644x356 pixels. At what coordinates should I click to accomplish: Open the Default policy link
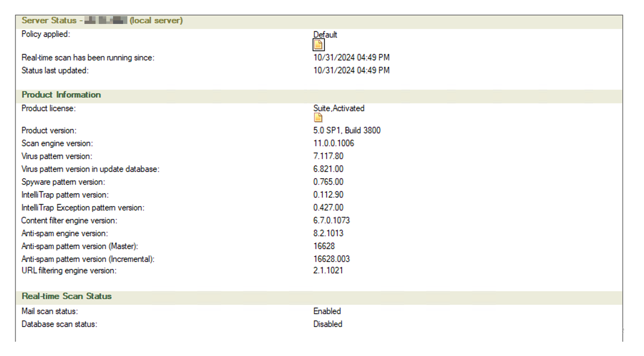(325, 35)
